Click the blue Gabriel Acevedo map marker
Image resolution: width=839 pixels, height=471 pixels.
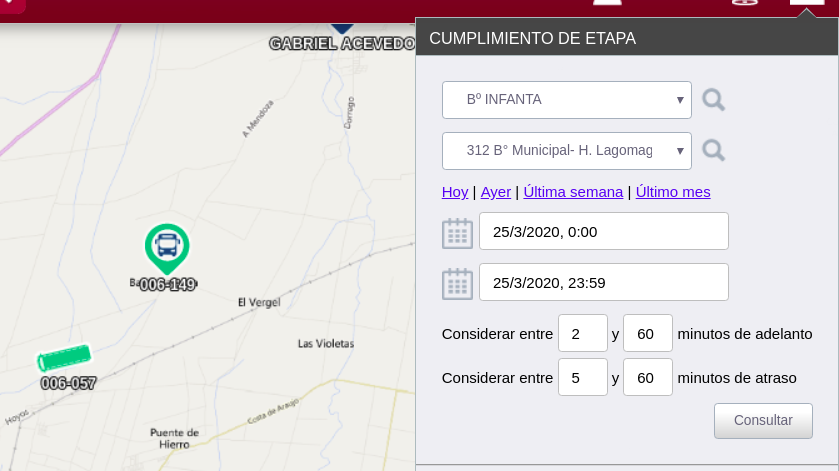342,27
